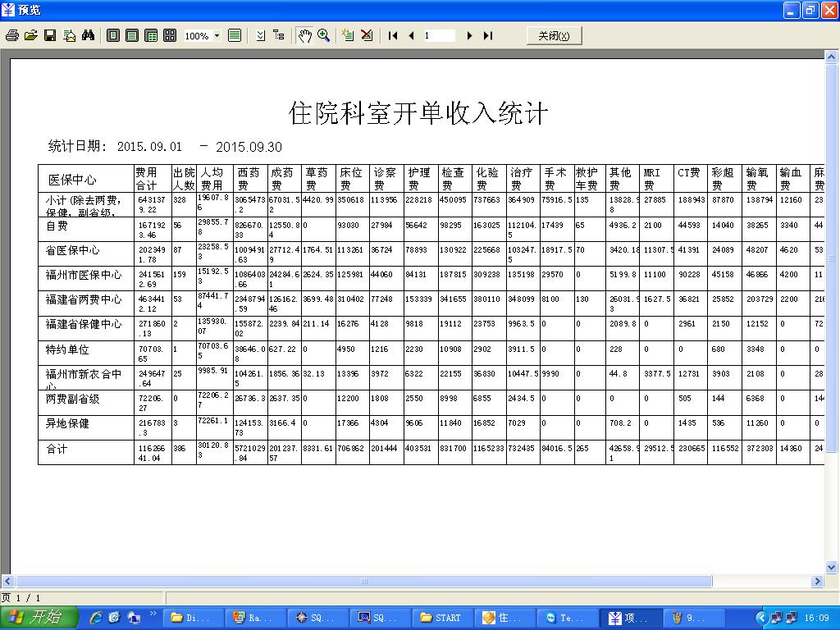Open the 100% zoom level dropdown
The image size is (840, 630).
click(x=217, y=36)
